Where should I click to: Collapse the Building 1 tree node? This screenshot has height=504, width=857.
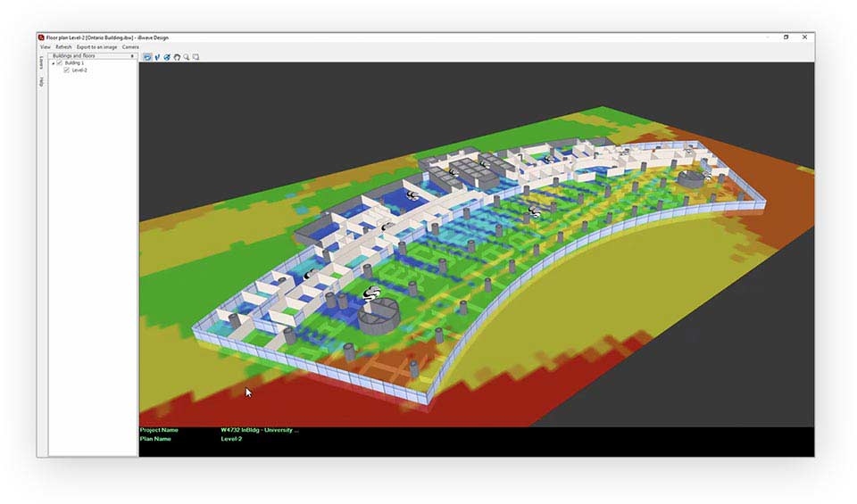(54, 63)
